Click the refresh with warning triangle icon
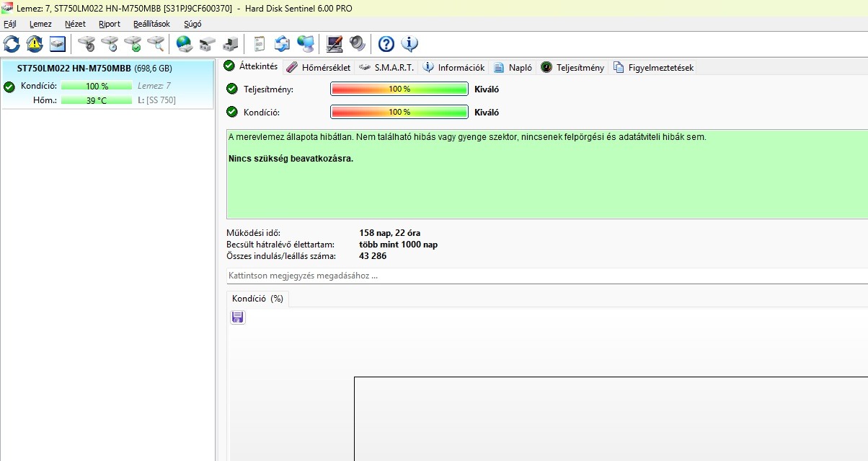Image resolution: width=868 pixels, height=461 pixels. click(35, 44)
